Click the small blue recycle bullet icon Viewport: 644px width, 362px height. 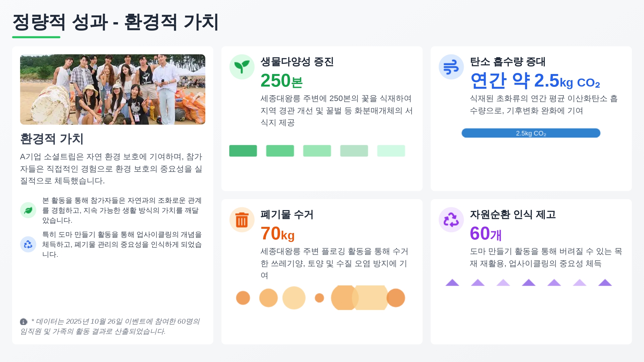pyautogui.click(x=28, y=244)
